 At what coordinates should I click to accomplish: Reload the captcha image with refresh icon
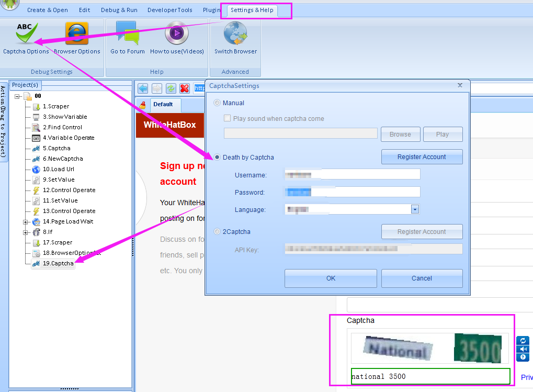(522, 341)
